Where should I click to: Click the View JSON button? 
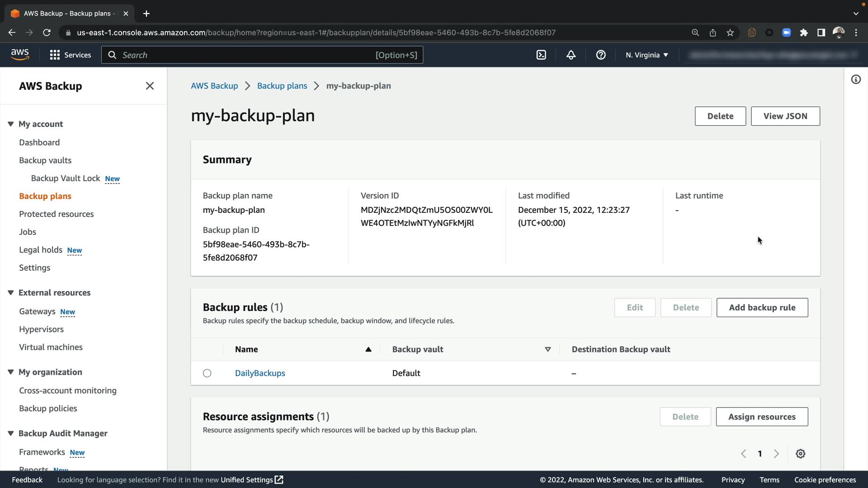pos(785,116)
